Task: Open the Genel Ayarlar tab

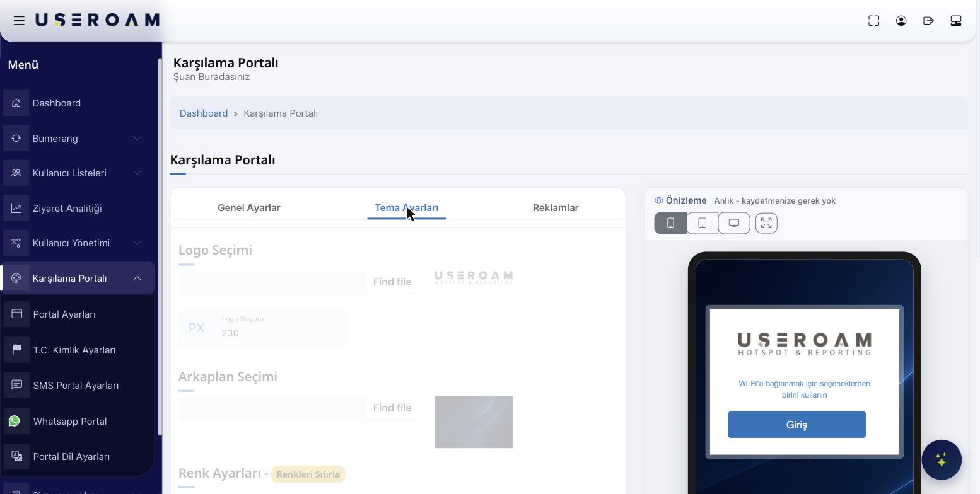Action: (x=248, y=208)
